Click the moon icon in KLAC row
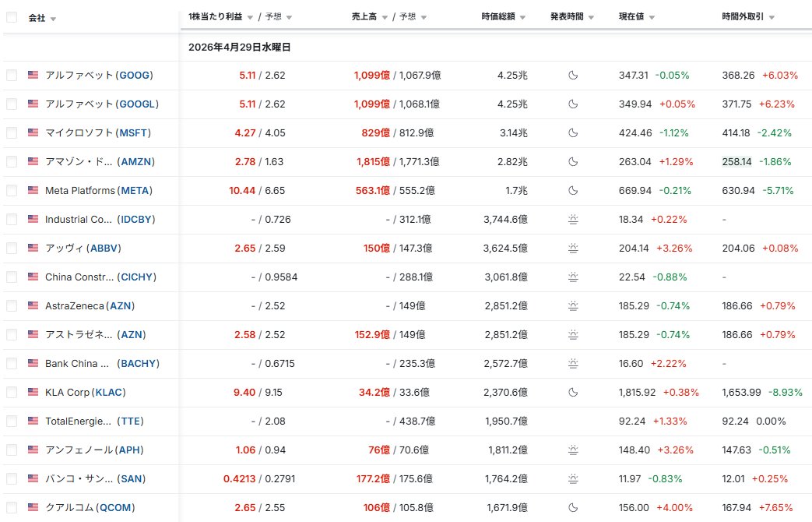 (573, 393)
